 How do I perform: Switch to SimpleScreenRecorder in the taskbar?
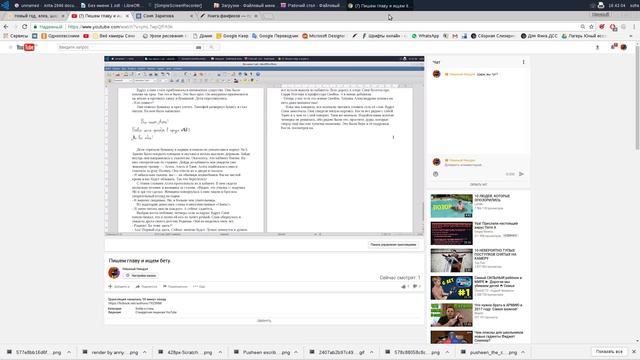click(178, 5)
